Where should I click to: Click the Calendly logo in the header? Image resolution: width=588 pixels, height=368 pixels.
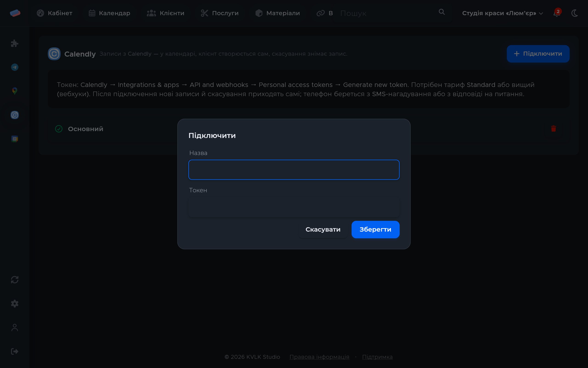54,54
